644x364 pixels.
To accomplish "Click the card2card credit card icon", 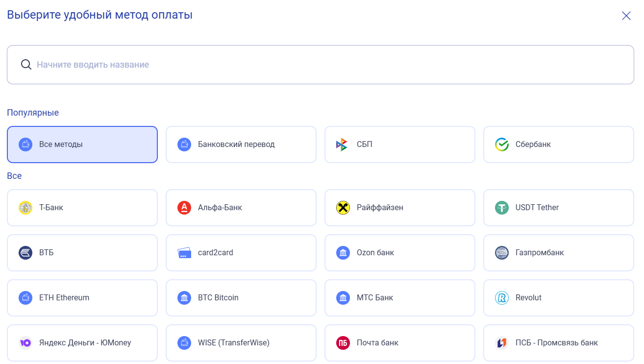I will tap(184, 253).
